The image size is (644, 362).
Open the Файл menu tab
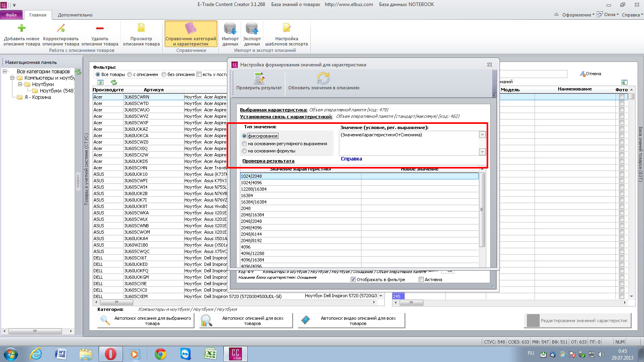11,15
